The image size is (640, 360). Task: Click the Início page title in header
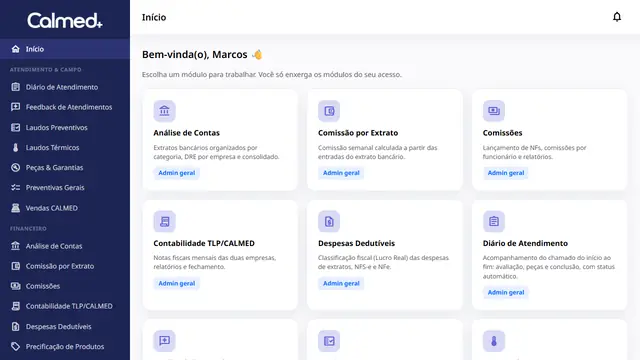(x=154, y=17)
